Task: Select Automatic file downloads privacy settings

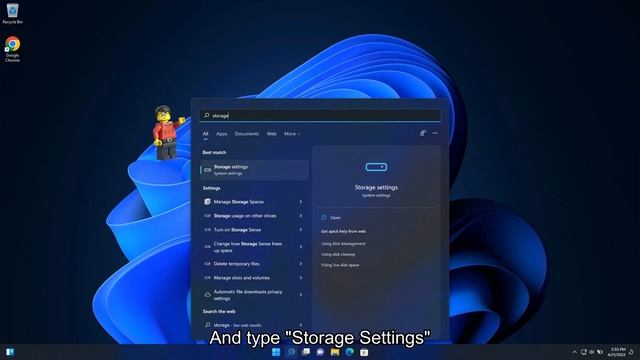Action: tap(248, 295)
